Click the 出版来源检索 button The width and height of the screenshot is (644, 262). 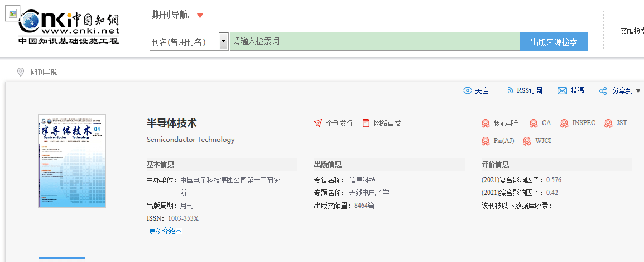click(554, 41)
